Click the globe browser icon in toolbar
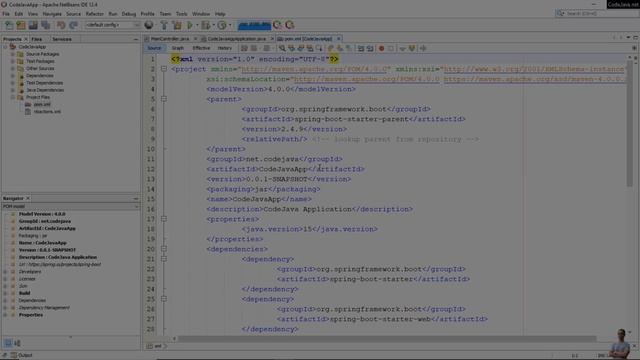Viewport: 640px width, 360px height. click(x=149, y=25)
